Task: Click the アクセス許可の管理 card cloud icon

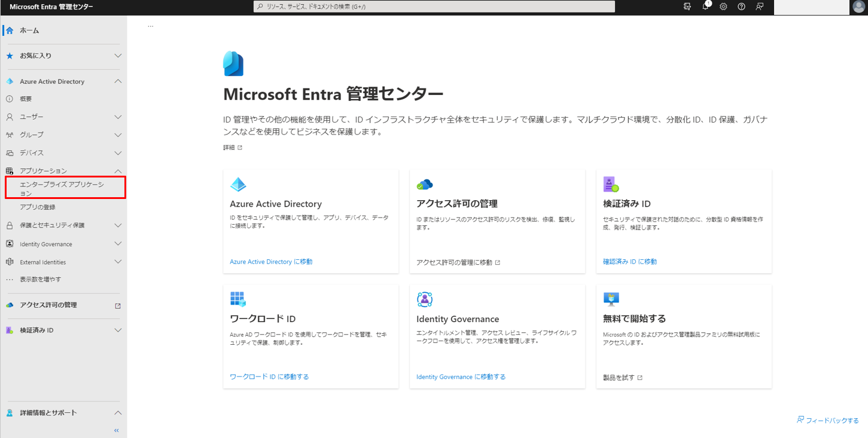Action: (425, 185)
